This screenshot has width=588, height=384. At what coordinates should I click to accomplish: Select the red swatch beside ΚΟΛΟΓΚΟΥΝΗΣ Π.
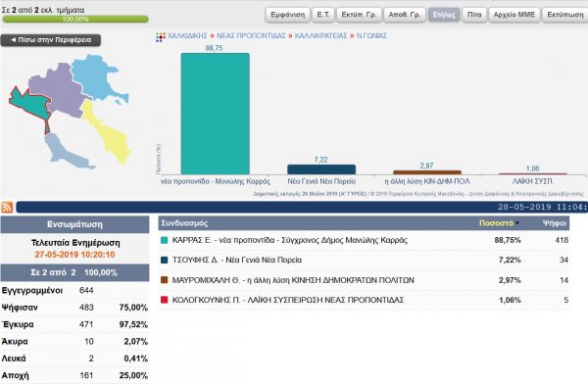point(164,300)
